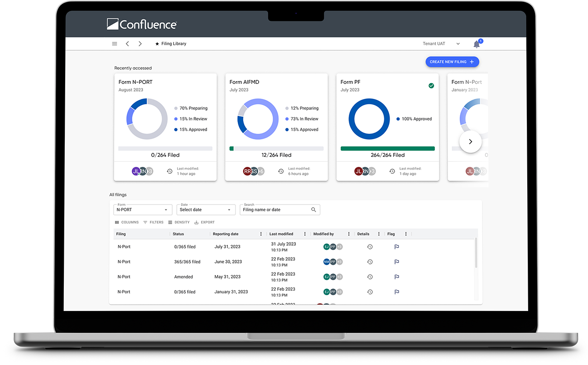Viewport: 588px width, 365px height.
Task: Open the notifications bell
Action: (477, 44)
